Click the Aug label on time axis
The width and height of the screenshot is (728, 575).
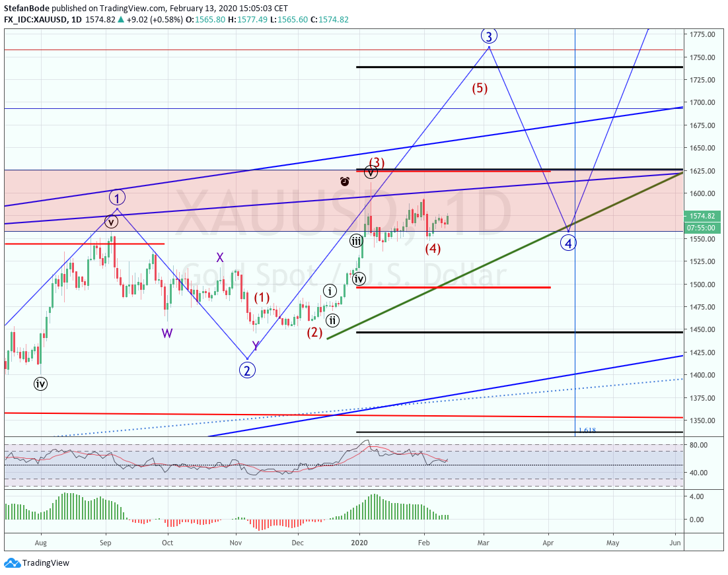tap(41, 543)
